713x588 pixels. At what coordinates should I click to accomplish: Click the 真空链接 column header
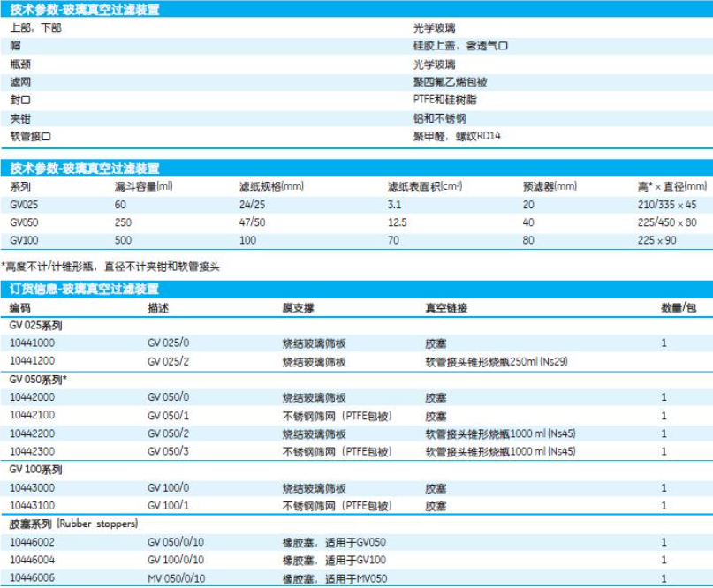coord(446,308)
